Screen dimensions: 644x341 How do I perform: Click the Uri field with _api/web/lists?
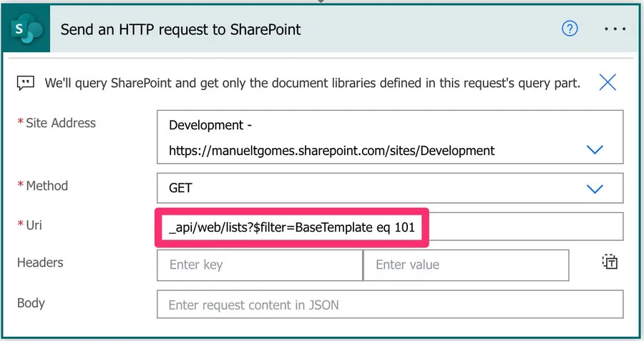pyautogui.click(x=389, y=228)
